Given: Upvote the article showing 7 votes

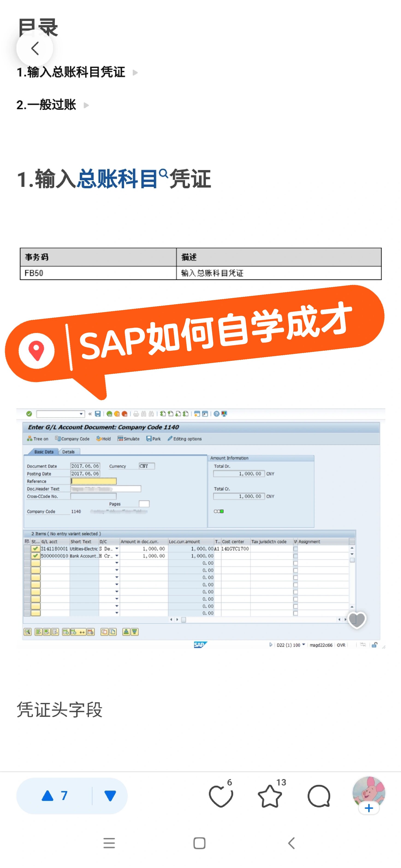Looking at the screenshot, I should (55, 796).
